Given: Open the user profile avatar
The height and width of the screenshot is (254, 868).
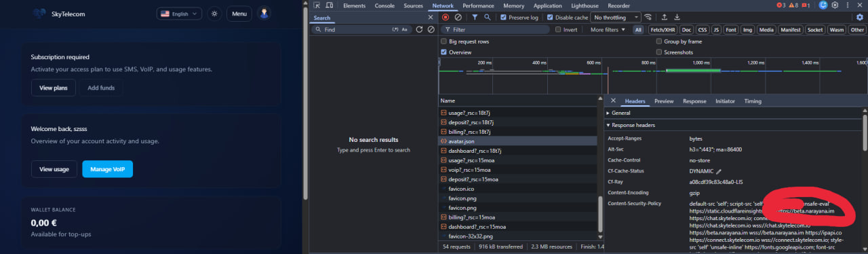Looking at the screenshot, I should pos(264,14).
